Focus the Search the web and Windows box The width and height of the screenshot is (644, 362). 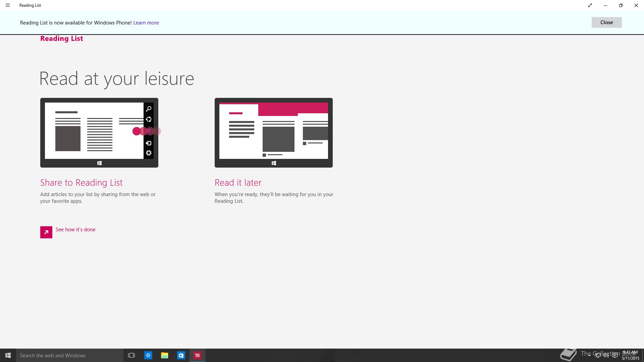[x=70, y=355]
